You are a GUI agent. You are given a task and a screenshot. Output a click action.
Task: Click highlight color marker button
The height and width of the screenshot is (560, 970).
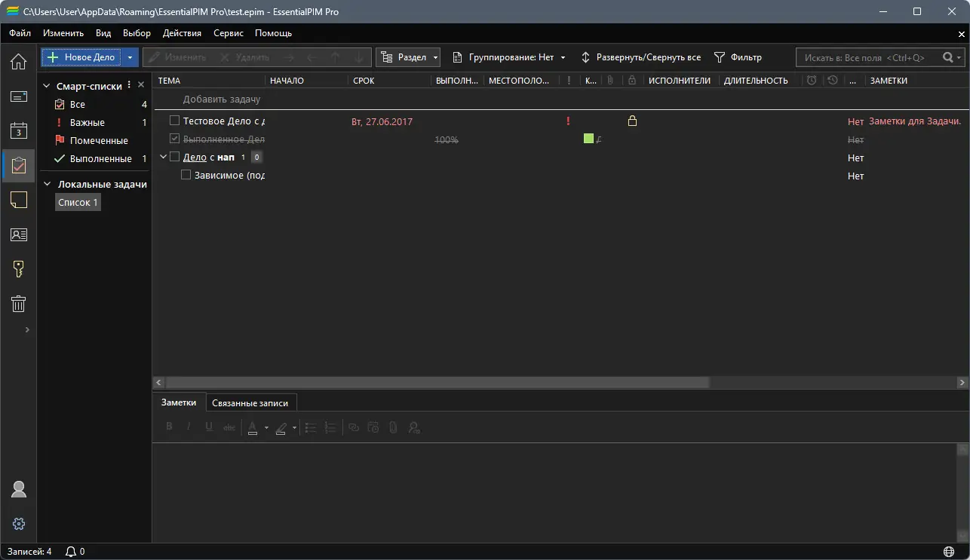coord(281,427)
